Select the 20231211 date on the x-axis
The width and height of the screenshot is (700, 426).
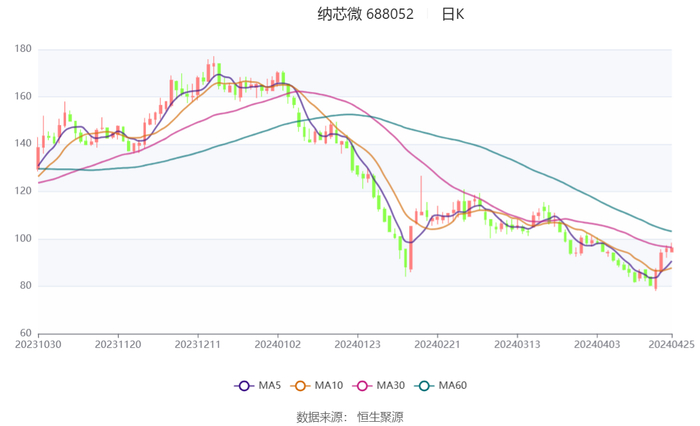click(x=197, y=343)
